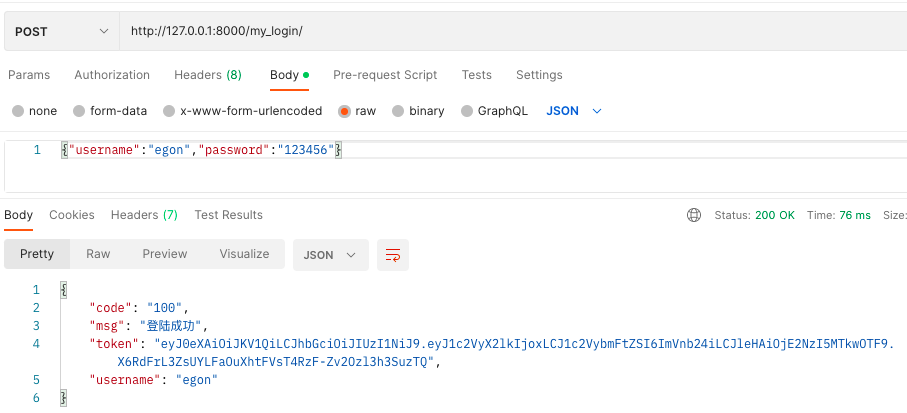
Task: Open the Authorization tab
Action: pos(112,75)
